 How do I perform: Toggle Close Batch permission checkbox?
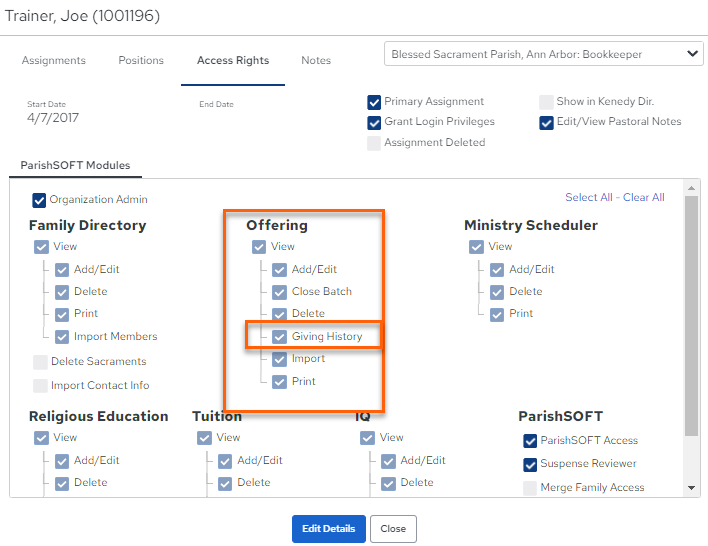[x=279, y=292]
